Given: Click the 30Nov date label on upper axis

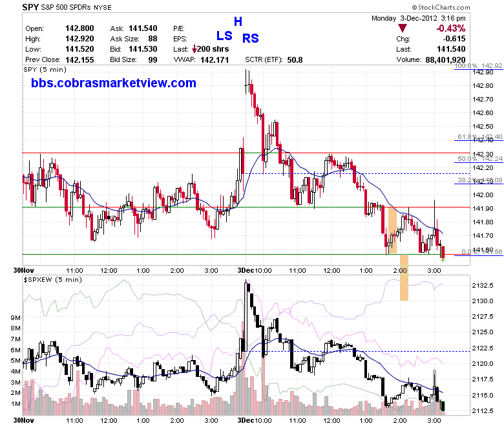Looking at the screenshot, I should (x=23, y=270).
